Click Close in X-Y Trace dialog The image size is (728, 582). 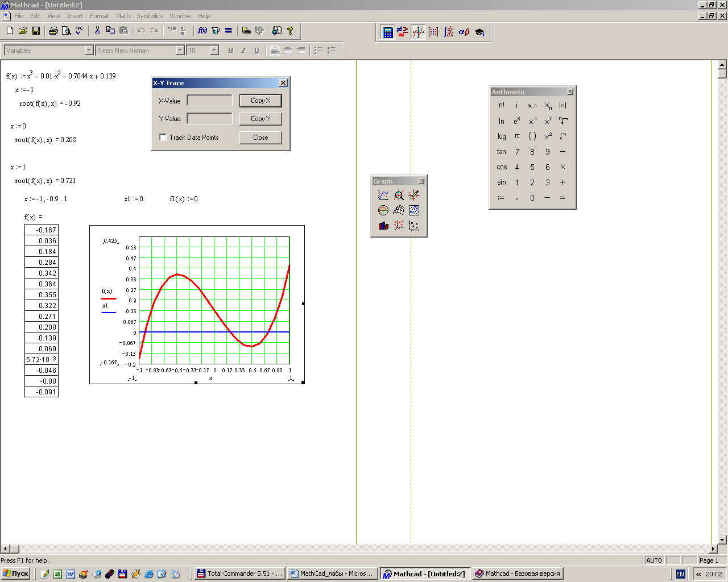pyautogui.click(x=260, y=138)
